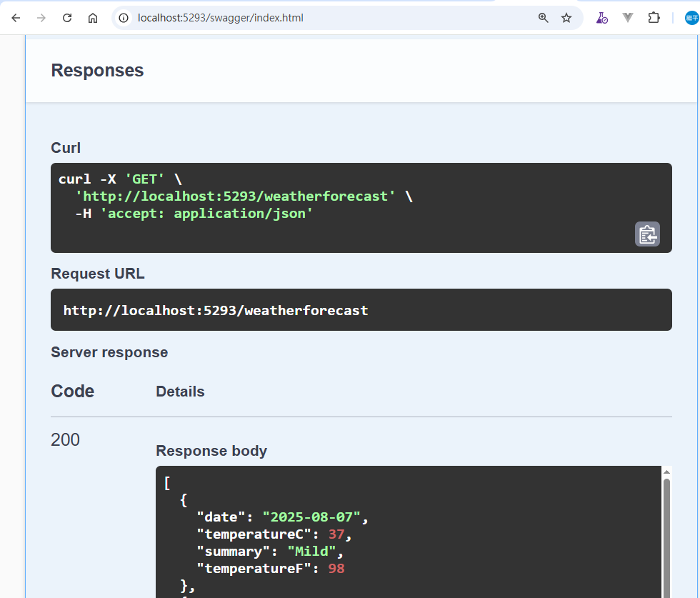Click the "Mild" summary value
The height and width of the screenshot is (598, 700).
coord(312,552)
